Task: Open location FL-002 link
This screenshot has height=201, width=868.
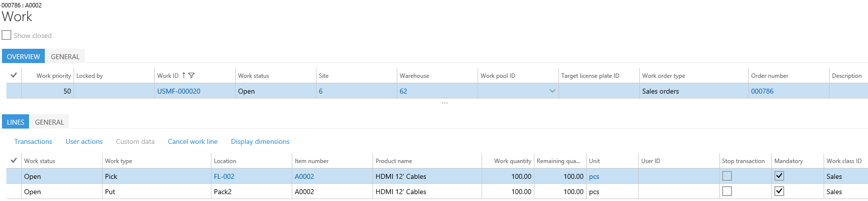Action: click(224, 176)
